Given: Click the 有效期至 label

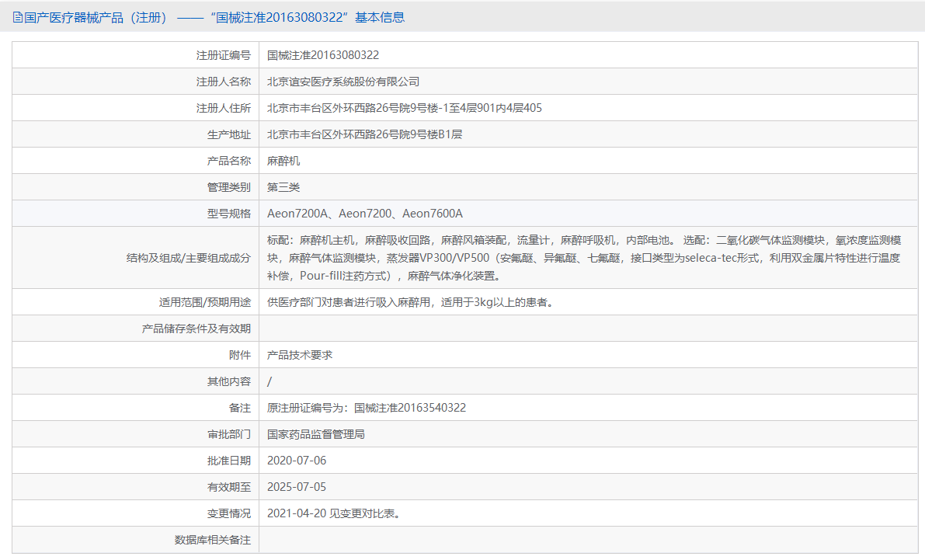Looking at the screenshot, I should [x=229, y=487].
